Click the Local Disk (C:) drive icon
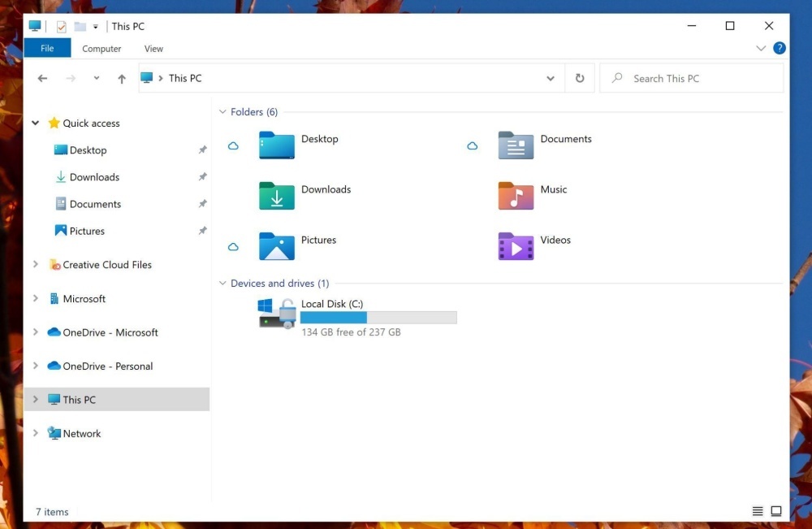 click(277, 313)
